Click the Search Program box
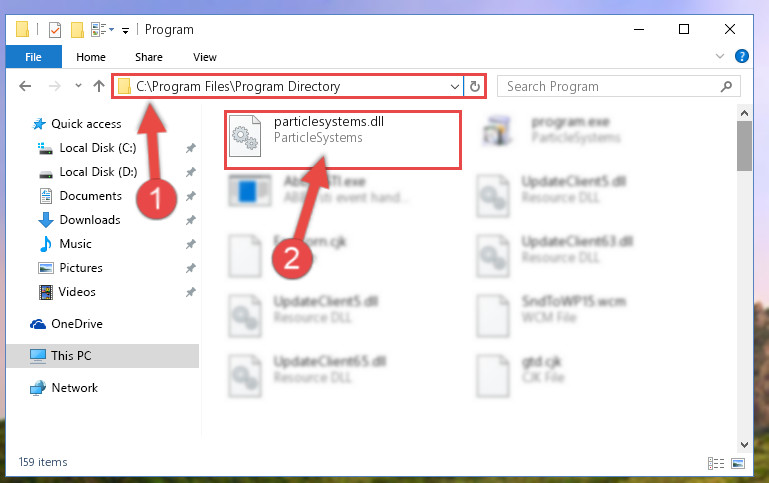The image size is (769, 483). pyautogui.click(x=618, y=86)
